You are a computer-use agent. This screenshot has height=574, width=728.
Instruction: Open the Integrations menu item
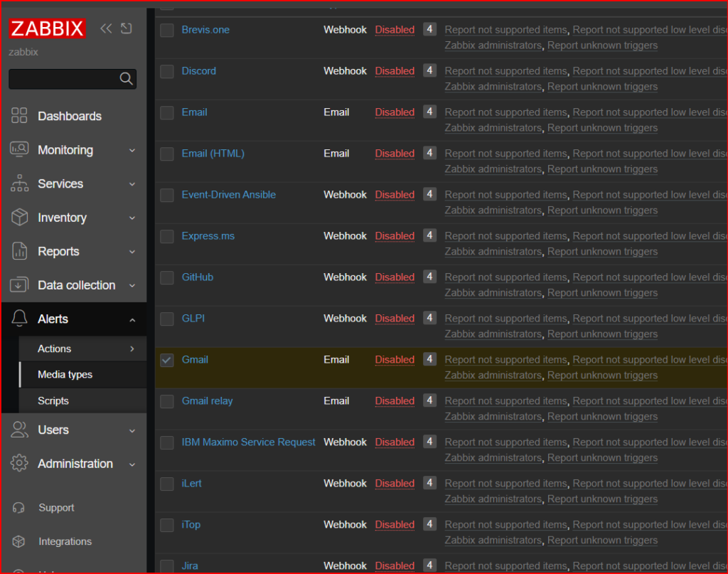click(65, 541)
